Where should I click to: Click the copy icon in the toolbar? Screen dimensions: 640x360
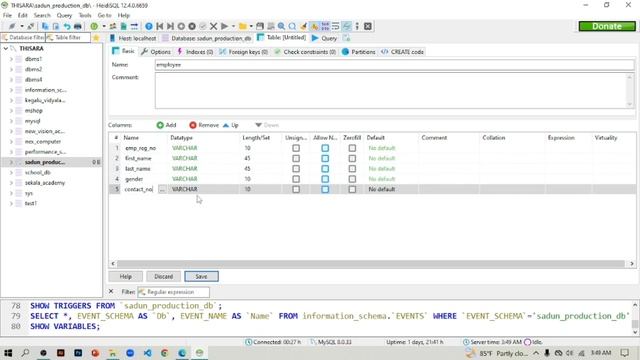(45, 26)
